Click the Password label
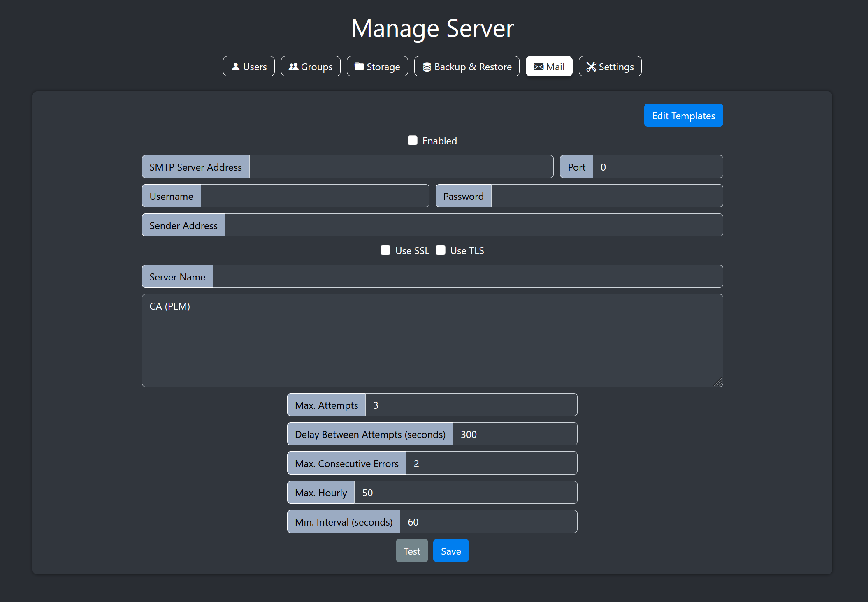The image size is (868, 602). click(x=464, y=196)
